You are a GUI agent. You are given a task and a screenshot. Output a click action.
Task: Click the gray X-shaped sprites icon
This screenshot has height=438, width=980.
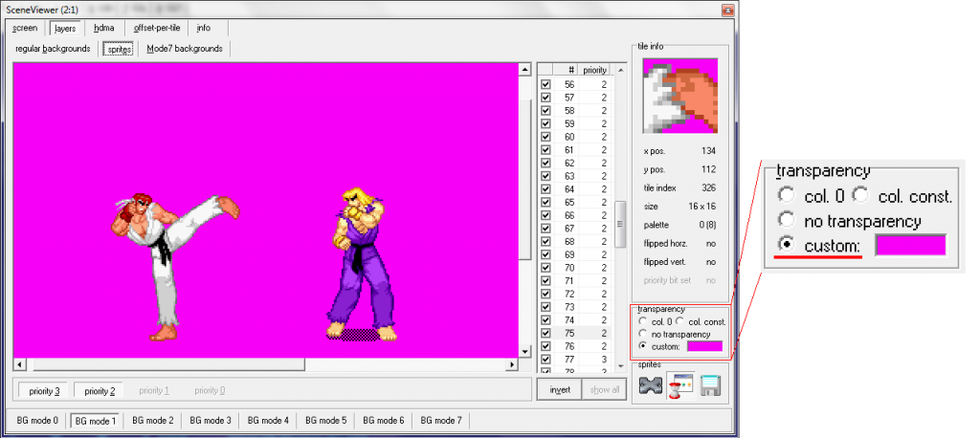651,386
